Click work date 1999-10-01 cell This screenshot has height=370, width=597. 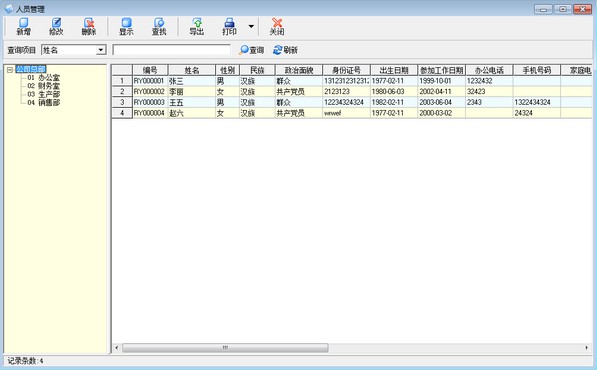click(x=442, y=81)
